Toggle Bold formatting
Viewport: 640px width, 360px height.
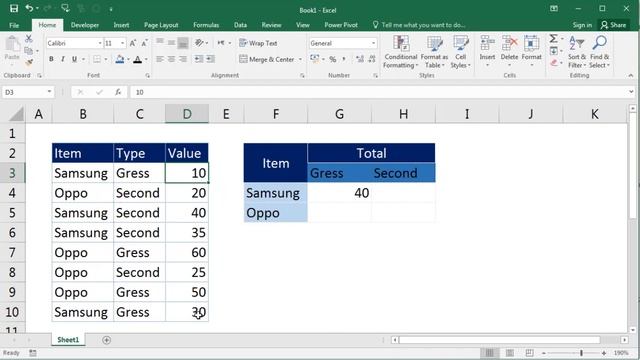[x=51, y=60]
